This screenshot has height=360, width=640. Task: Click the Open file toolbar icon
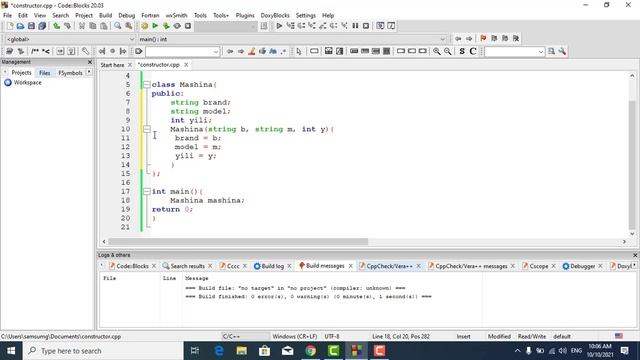(x=20, y=26)
